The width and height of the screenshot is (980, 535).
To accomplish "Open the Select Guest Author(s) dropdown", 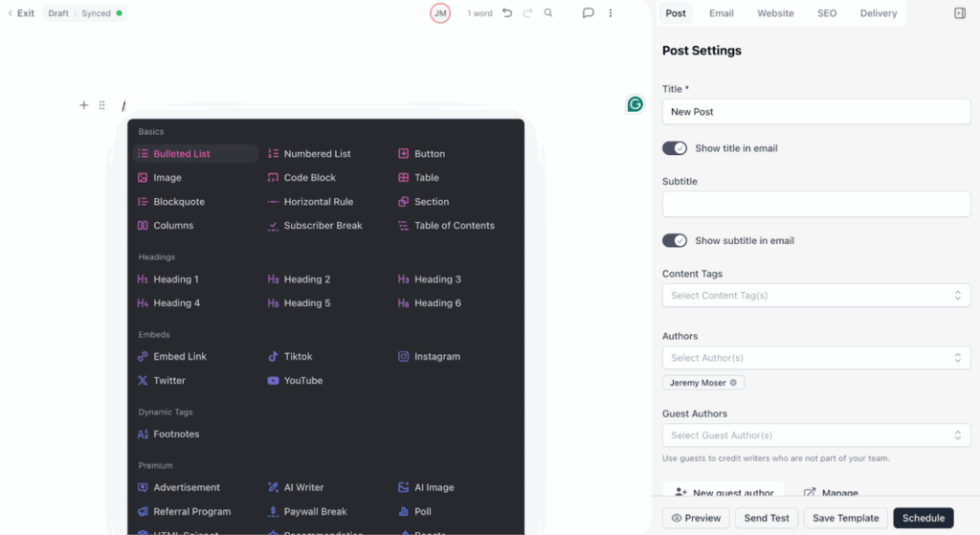I will [x=815, y=435].
